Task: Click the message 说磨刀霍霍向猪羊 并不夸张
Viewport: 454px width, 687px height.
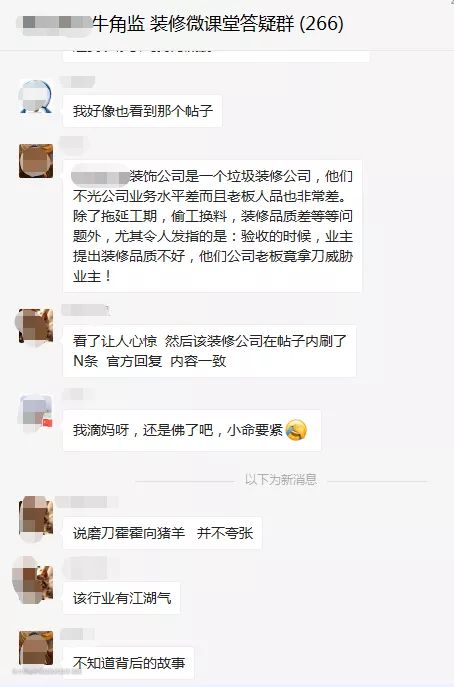Action: pyautogui.click(x=163, y=533)
